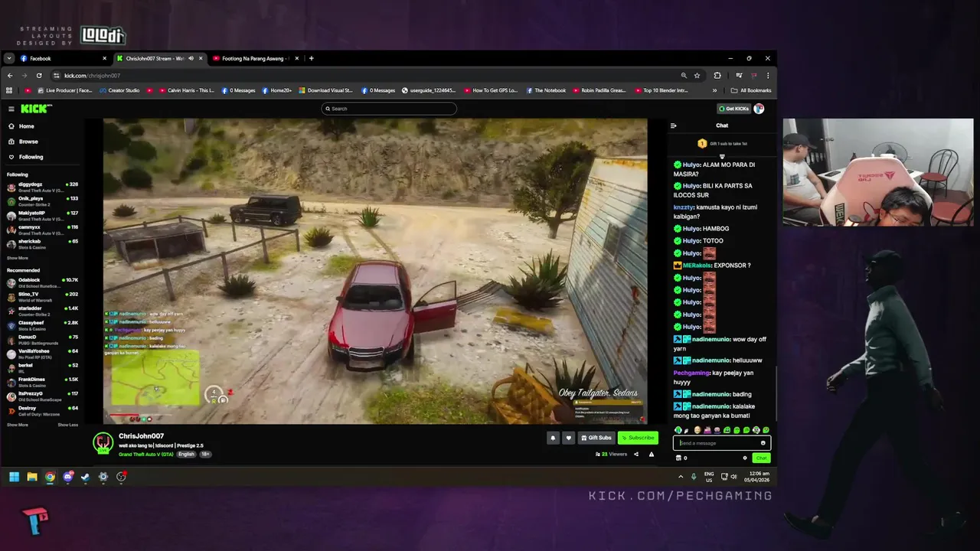Click the green Chat send button

(x=761, y=458)
